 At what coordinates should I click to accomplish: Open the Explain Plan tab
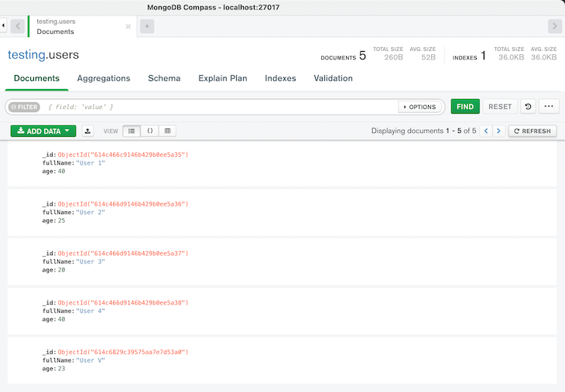(223, 78)
